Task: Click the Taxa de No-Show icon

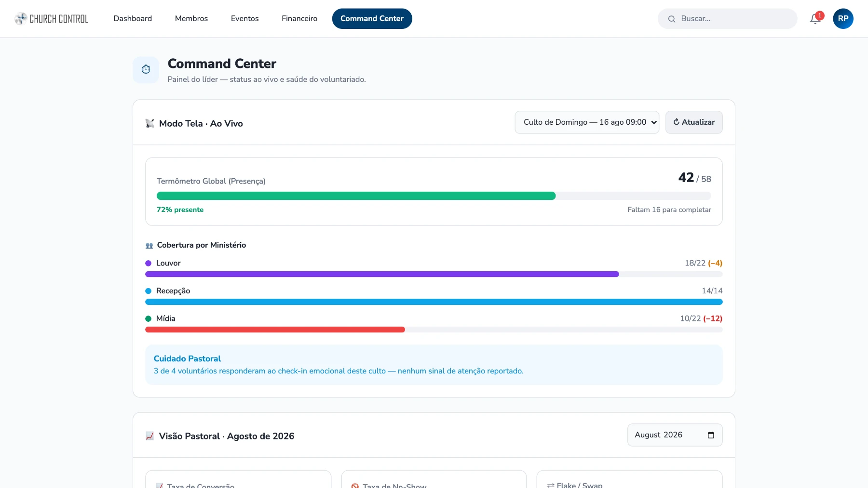Action: (x=355, y=486)
